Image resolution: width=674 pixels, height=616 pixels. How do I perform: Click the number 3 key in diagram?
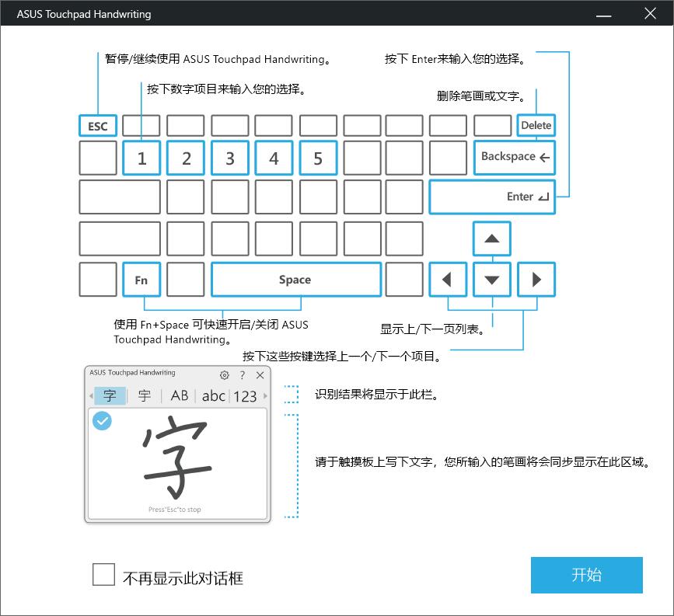[230, 158]
